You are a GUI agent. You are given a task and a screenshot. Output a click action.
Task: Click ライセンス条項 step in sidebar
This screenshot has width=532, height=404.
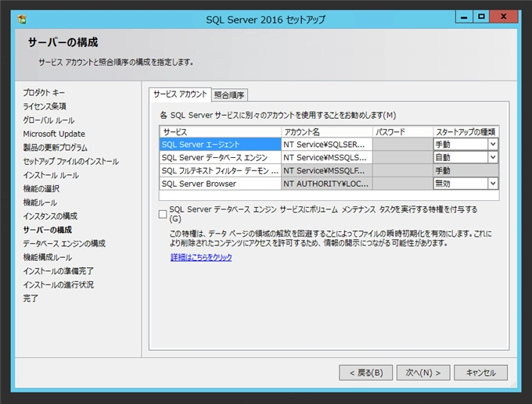click(45, 106)
